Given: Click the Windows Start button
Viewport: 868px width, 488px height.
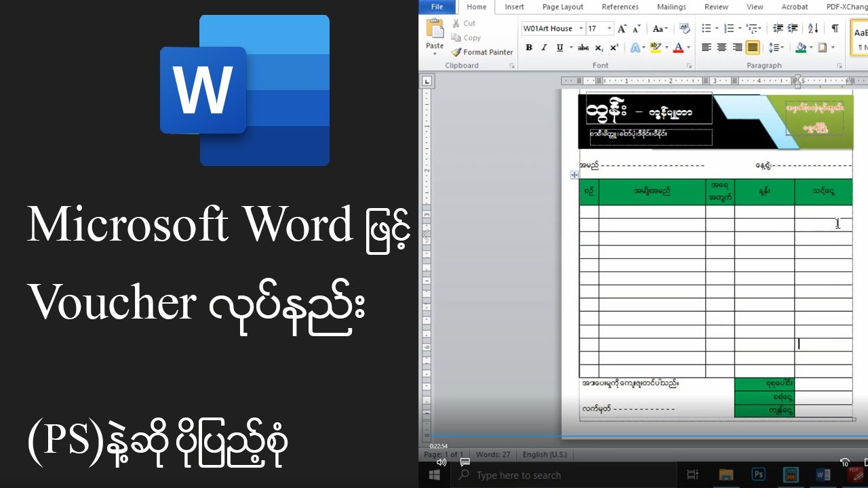Looking at the screenshot, I should pyautogui.click(x=435, y=475).
